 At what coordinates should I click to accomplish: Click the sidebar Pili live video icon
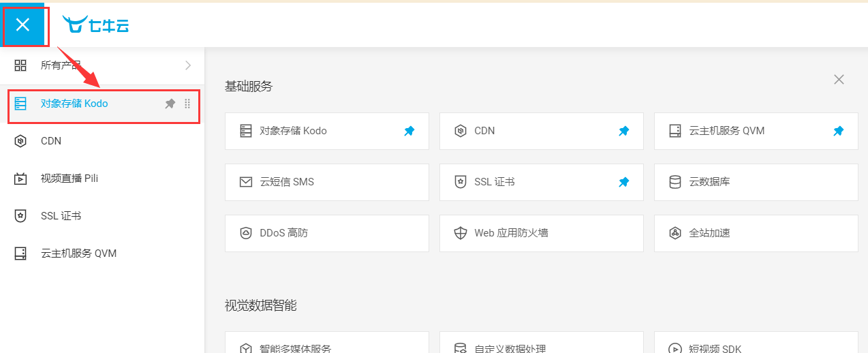click(x=20, y=179)
